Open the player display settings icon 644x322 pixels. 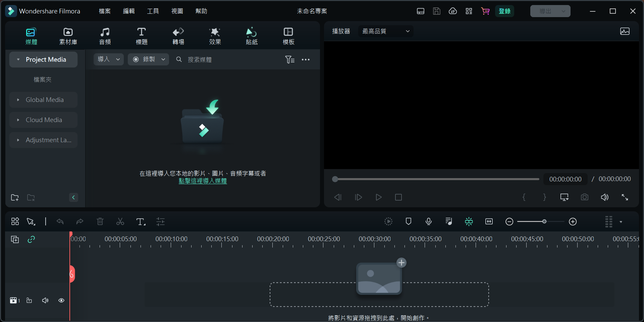pos(565,197)
